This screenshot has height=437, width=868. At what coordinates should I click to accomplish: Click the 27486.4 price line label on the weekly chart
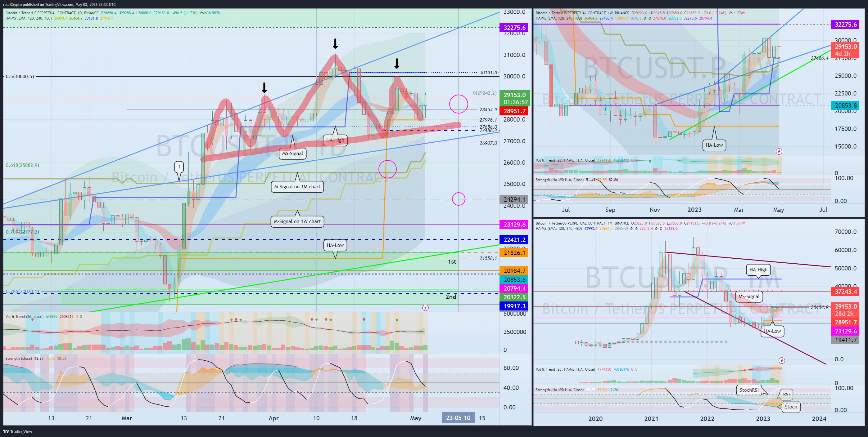coord(819,58)
